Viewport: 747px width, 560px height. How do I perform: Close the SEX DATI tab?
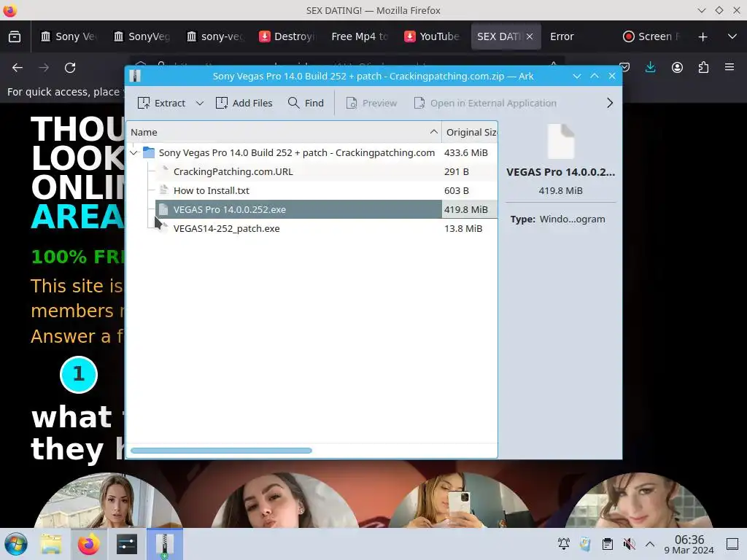click(530, 36)
